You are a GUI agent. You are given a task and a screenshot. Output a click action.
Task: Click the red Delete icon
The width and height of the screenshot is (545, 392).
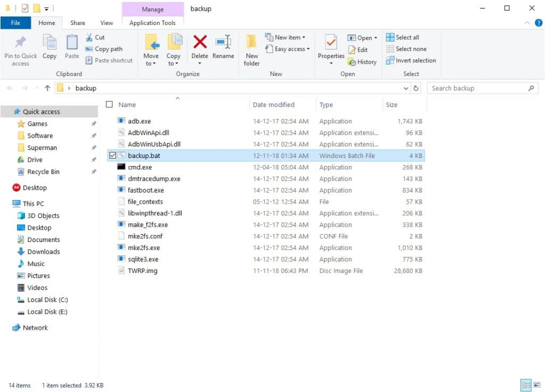[x=200, y=42]
